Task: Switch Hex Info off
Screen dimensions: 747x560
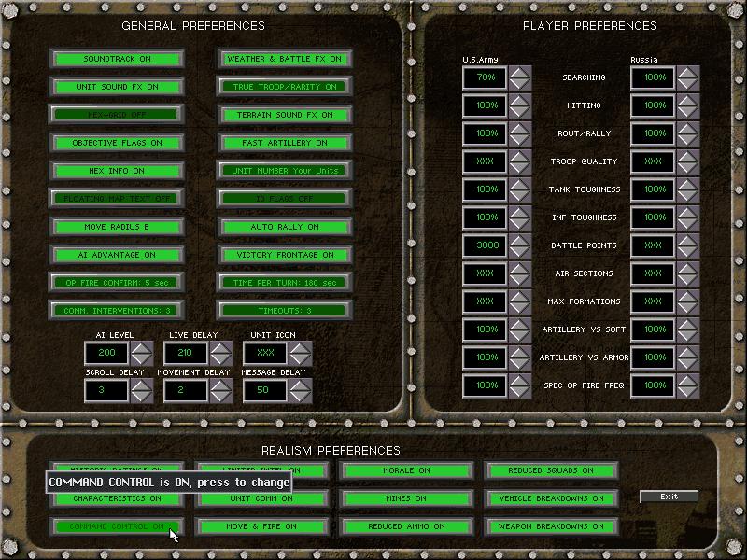Action: [117, 171]
